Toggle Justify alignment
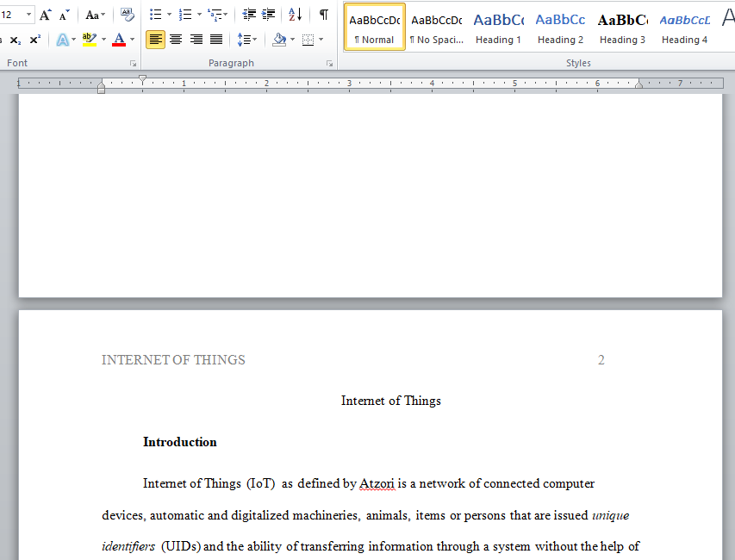735x560 pixels. point(216,40)
